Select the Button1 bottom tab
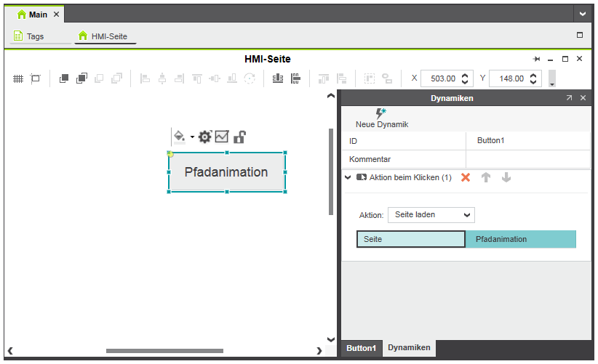The width and height of the screenshot is (598, 364). point(361,348)
